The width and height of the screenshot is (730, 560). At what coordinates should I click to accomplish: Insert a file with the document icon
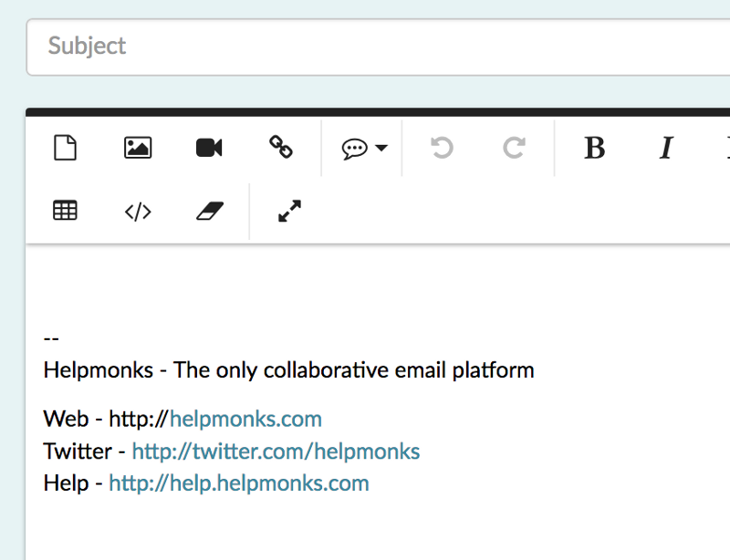[65, 148]
